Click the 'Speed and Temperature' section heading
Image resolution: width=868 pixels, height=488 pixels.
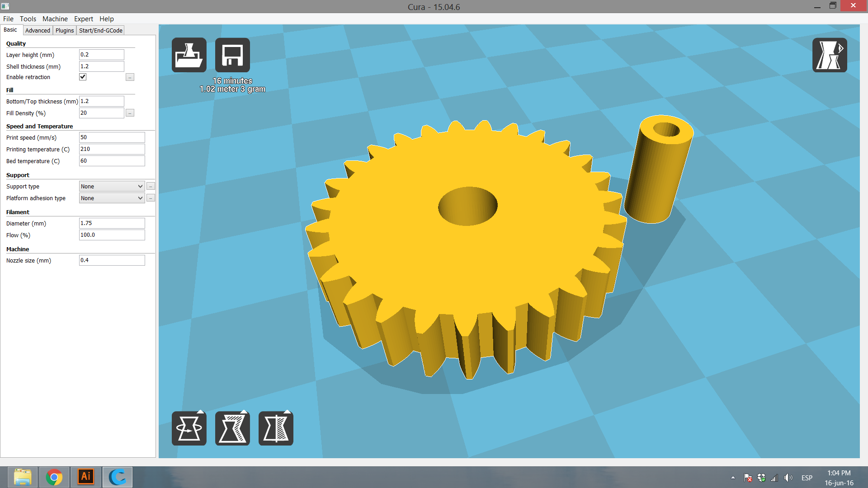pos(39,127)
